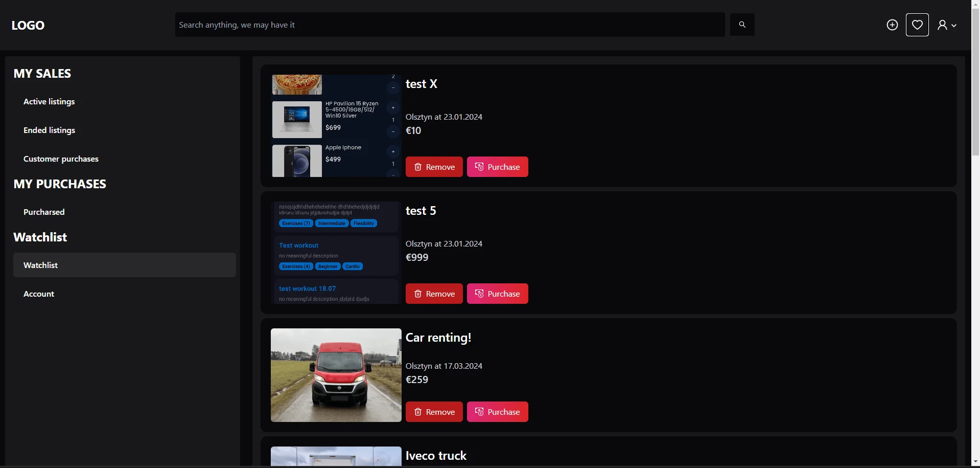This screenshot has width=980, height=468.
Task: Purchase the 'Car renting!' listing
Action: pos(497,412)
